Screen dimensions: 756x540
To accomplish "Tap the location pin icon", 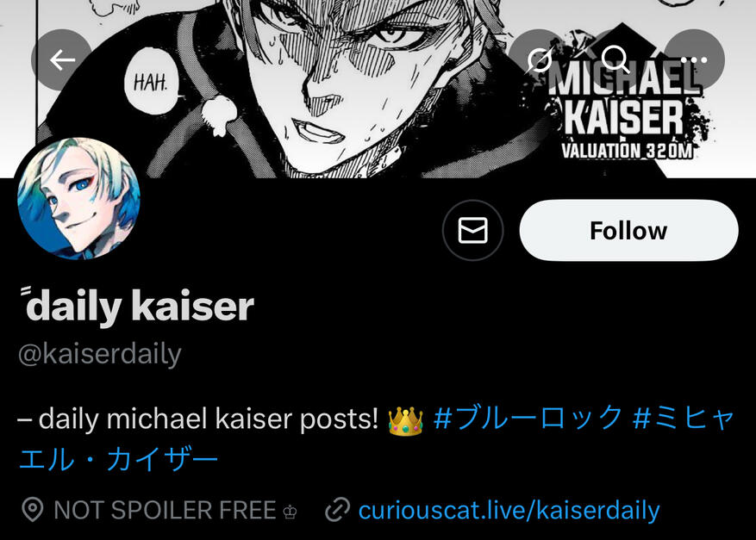I will point(33,510).
